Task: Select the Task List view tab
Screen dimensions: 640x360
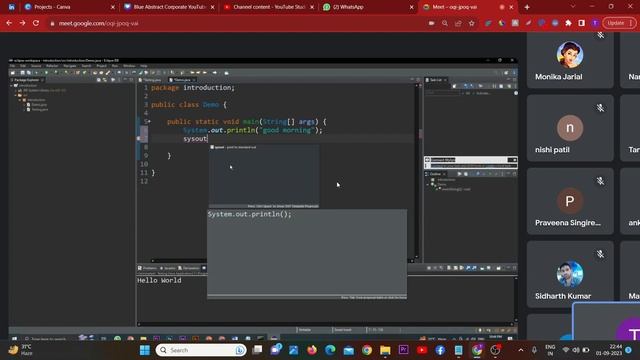Action: [x=436, y=80]
